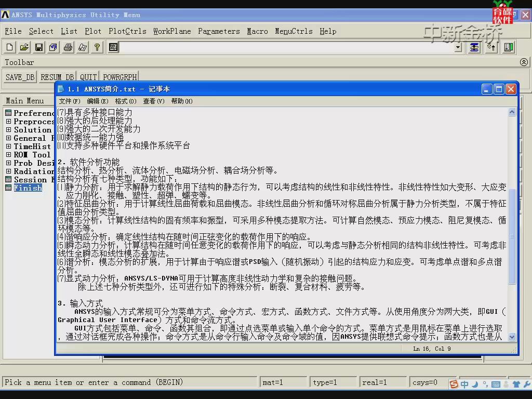Click Notepad scrollbar down arrow

(x=512, y=337)
